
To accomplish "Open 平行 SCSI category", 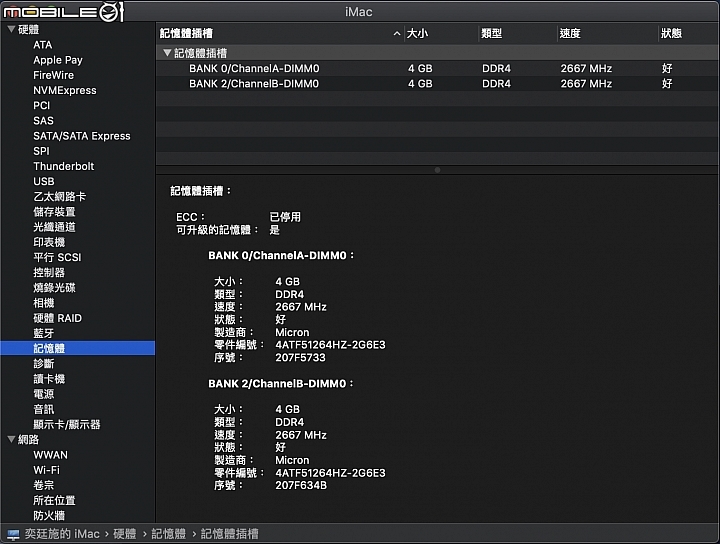I will (57, 257).
